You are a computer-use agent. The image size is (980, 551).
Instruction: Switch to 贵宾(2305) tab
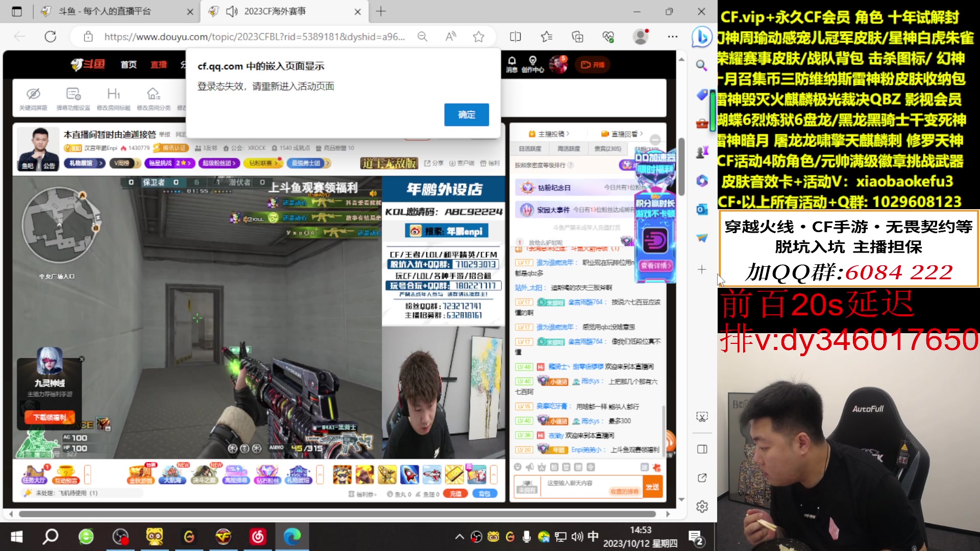[x=607, y=149]
